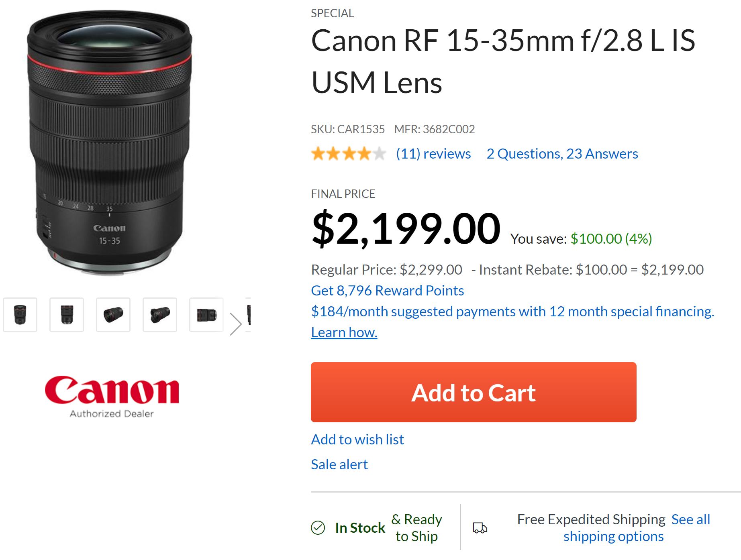This screenshot has height=560, width=741.
Task: Click the green In Stock checkmark icon
Action: pyautogui.click(x=318, y=528)
